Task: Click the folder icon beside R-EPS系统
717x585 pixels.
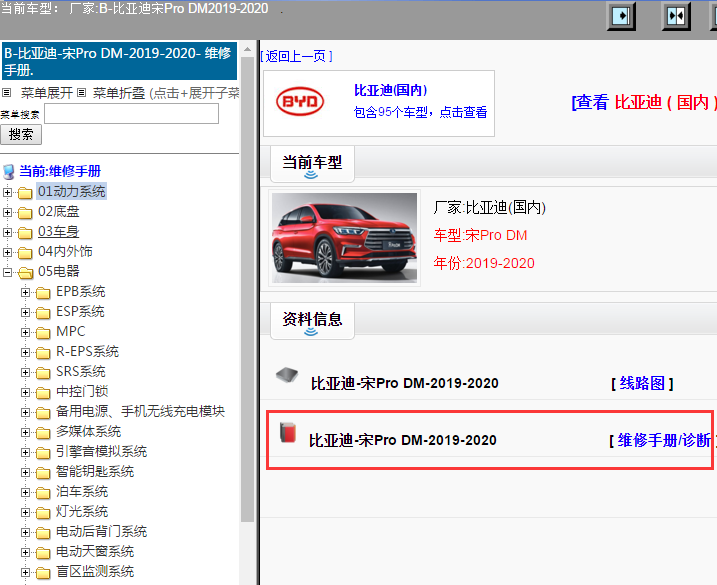Action: tap(43, 353)
